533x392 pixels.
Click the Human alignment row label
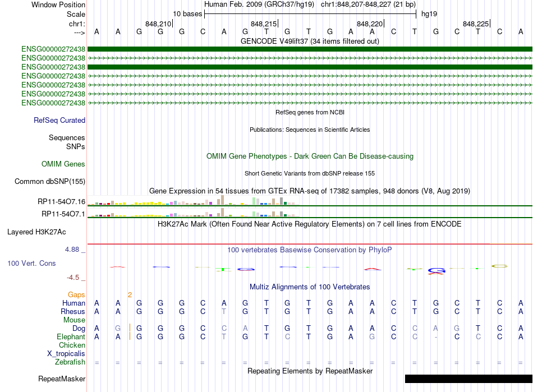[73, 303]
